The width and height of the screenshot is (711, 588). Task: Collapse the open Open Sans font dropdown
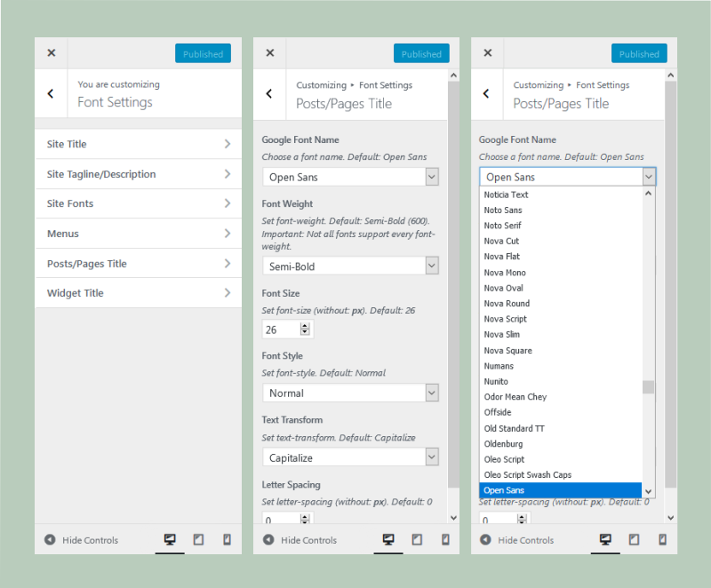pos(568,177)
